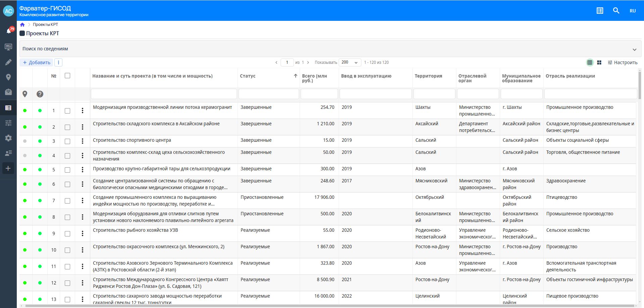This screenshot has height=308, width=644.
Task: Open the header search magnifier
Action: click(616, 11)
